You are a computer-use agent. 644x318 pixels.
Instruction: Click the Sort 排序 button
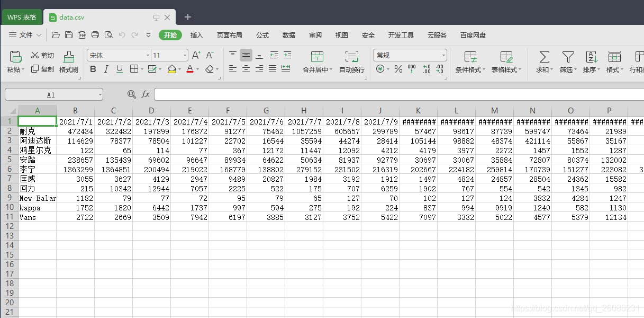tap(591, 62)
